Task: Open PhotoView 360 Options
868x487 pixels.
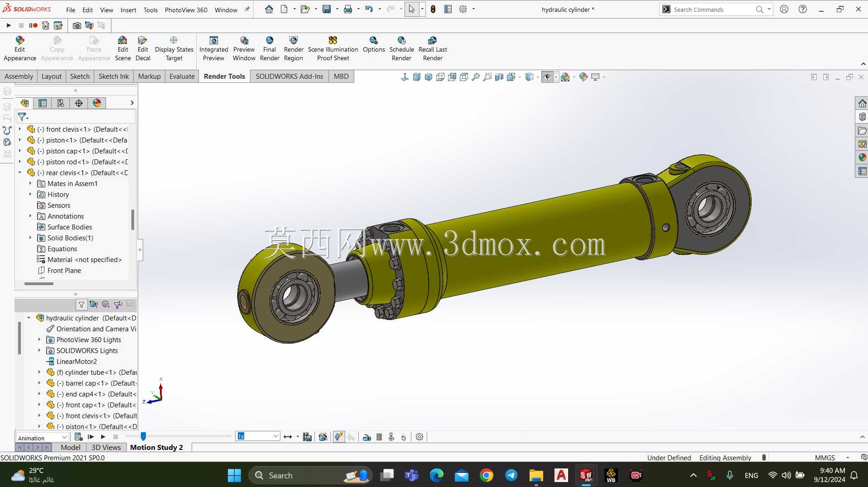Action: pos(374,44)
